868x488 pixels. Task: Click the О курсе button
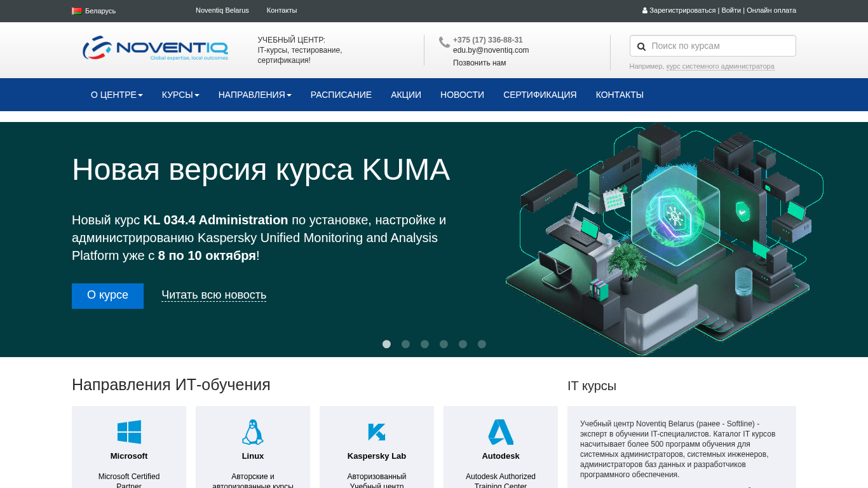click(x=107, y=295)
